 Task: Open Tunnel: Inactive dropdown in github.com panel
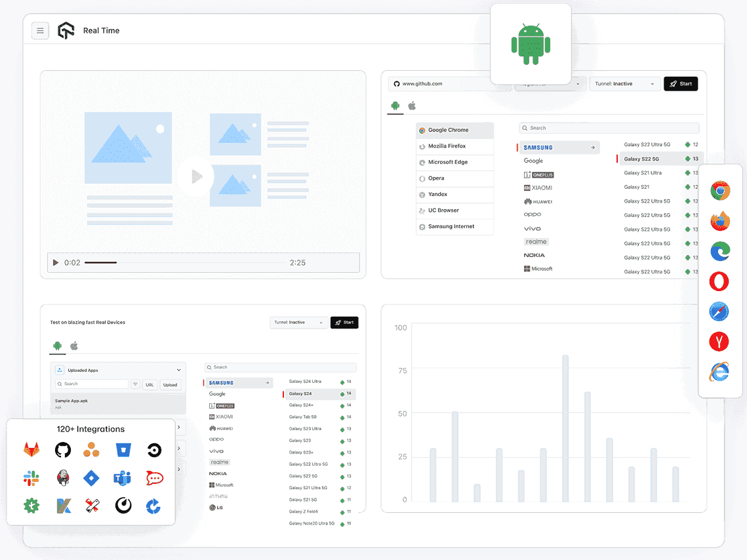coord(625,84)
